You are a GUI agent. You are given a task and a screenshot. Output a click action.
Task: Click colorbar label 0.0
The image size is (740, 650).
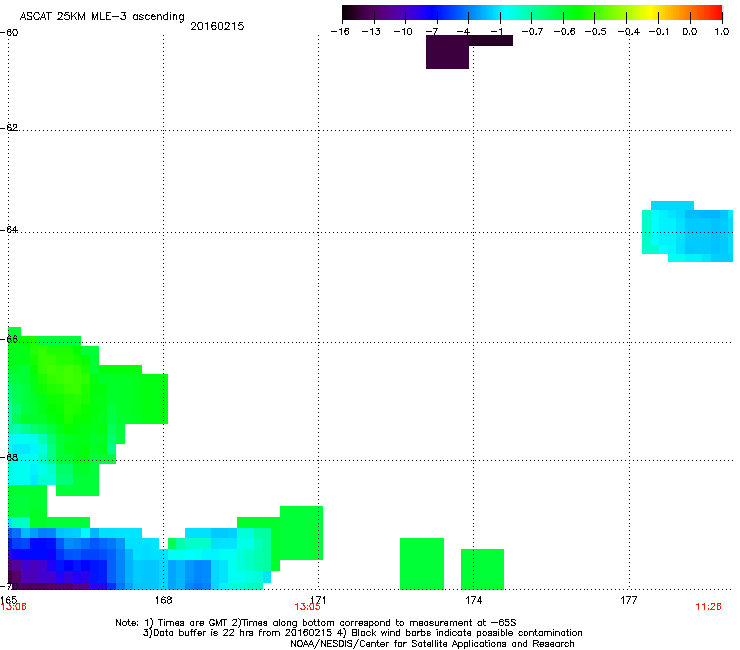(x=690, y=32)
